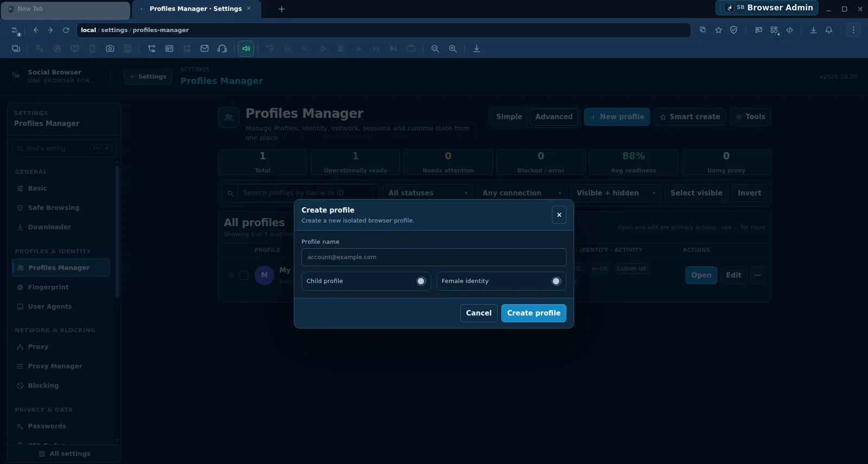This screenshot has height=464, width=868.
Task: Click the skip-to-end playback icon in toolbar
Action: 393,49
